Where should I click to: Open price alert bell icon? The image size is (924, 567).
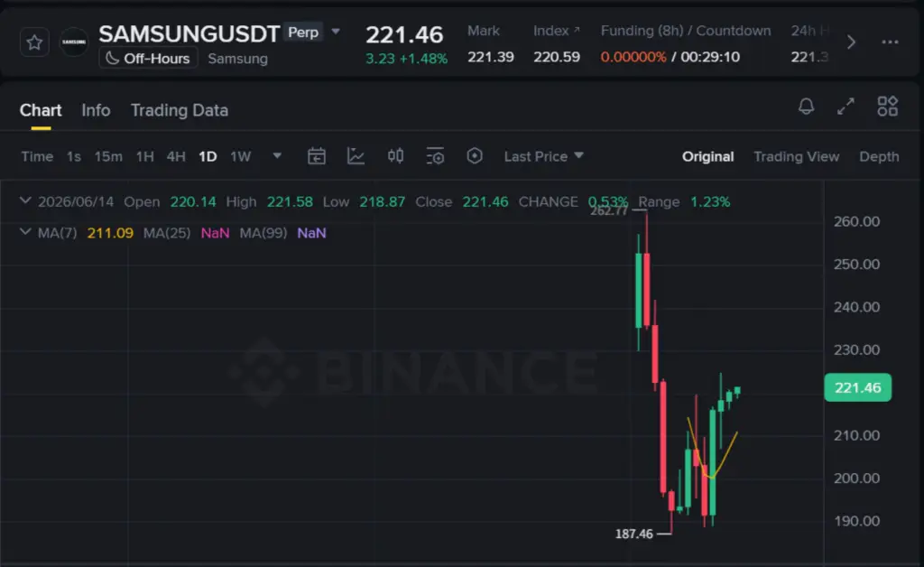pos(806,107)
